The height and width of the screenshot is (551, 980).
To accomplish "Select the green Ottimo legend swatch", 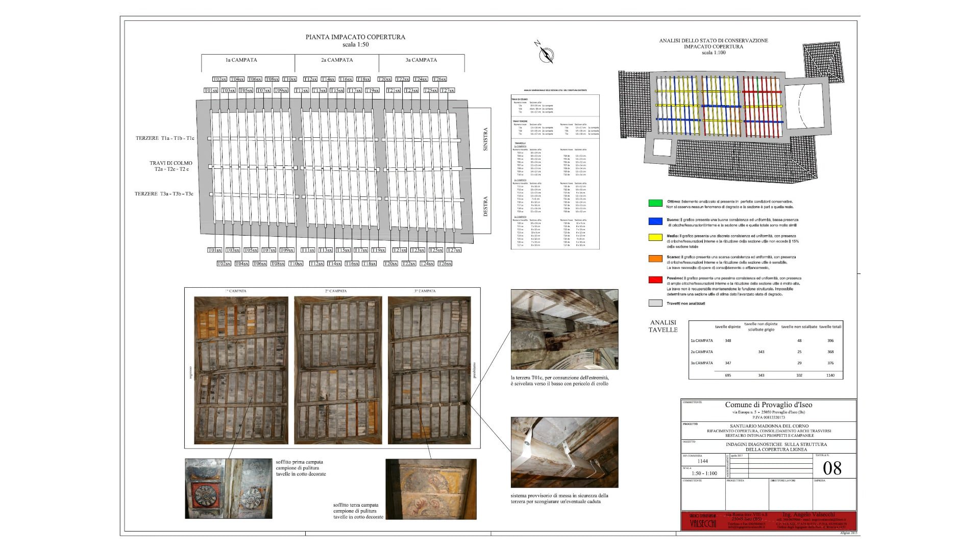I will [655, 203].
